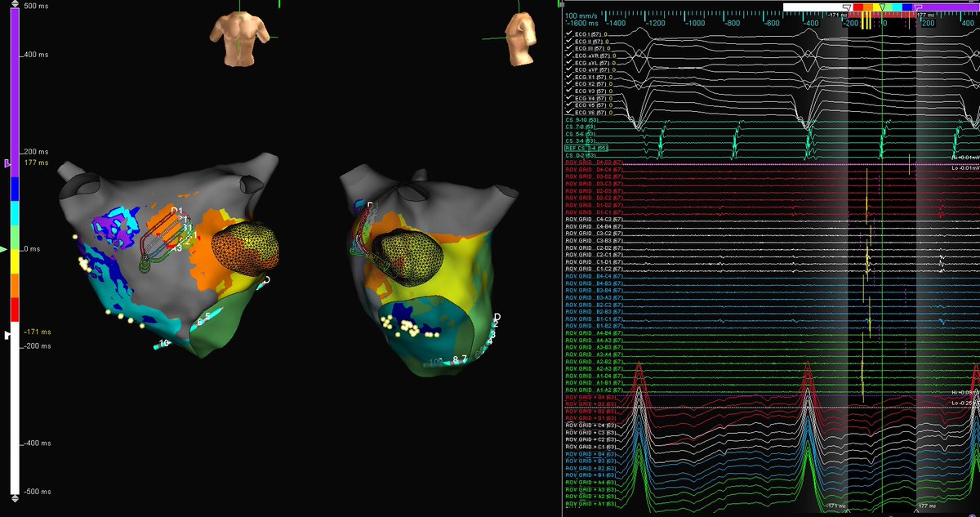Toggle the ECG V2 channel checkmark
980x517 pixels.
(x=568, y=83)
